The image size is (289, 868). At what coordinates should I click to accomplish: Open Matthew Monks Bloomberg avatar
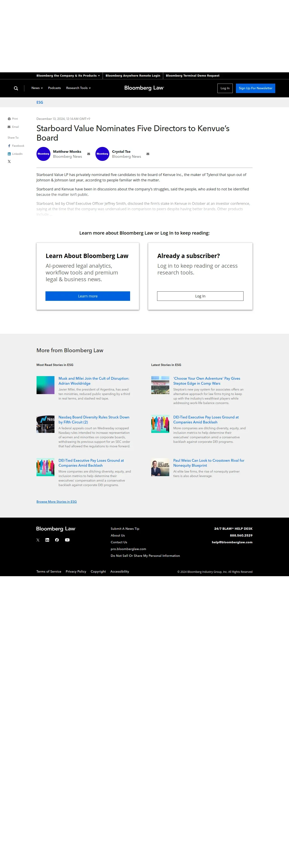43,154
